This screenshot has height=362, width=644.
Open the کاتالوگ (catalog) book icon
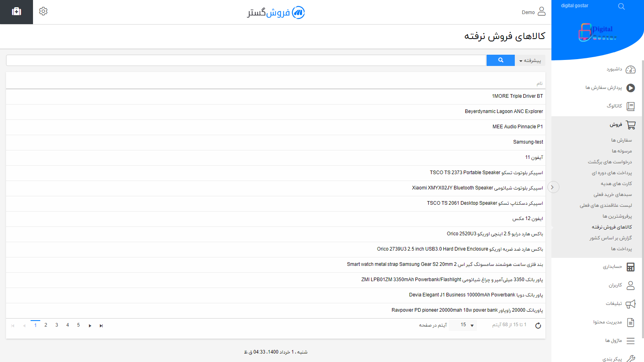(x=631, y=106)
